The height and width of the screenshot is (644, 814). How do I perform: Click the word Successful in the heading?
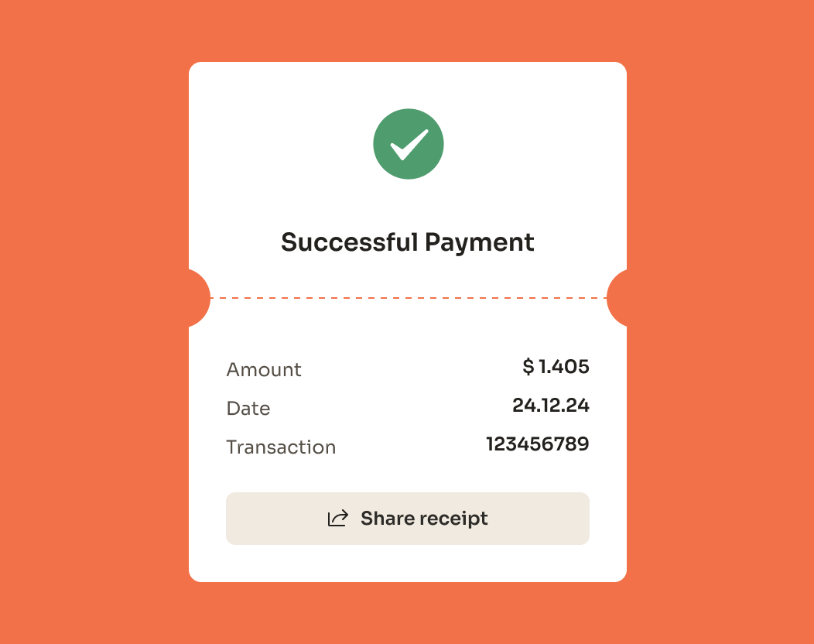tap(349, 242)
